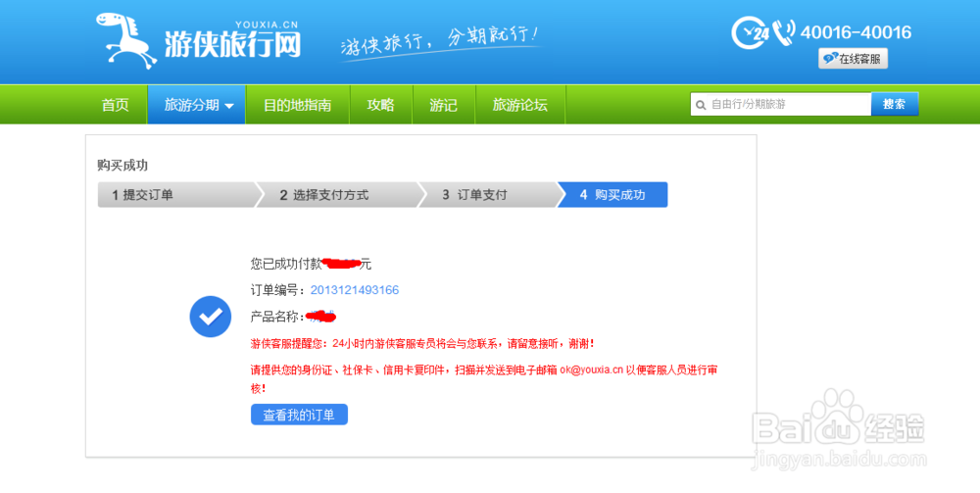
Task: Open 目的地指南 destination guide
Action: (298, 105)
